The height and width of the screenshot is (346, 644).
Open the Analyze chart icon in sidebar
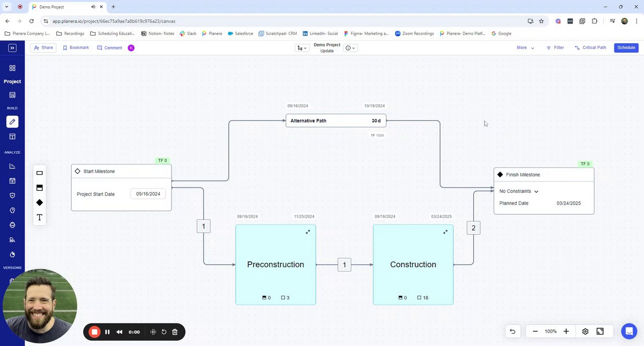point(12,166)
